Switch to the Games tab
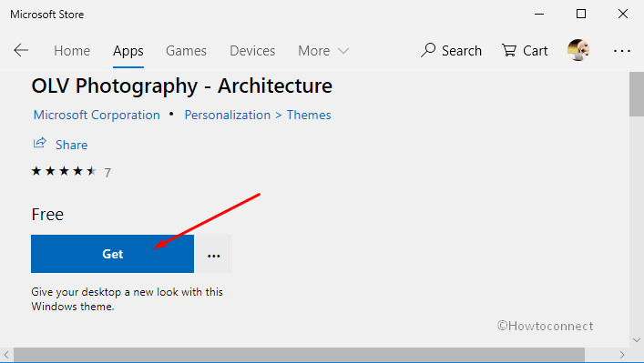 (186, 50)
